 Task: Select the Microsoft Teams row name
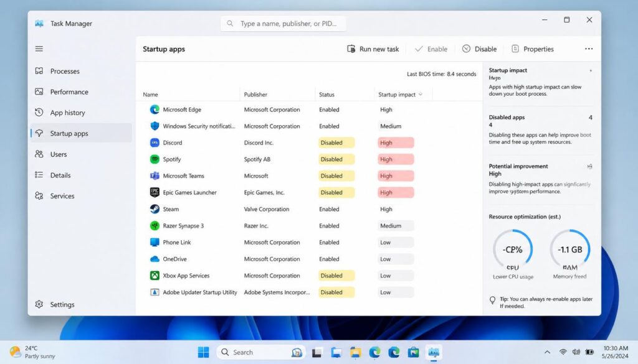click(184, 176)
